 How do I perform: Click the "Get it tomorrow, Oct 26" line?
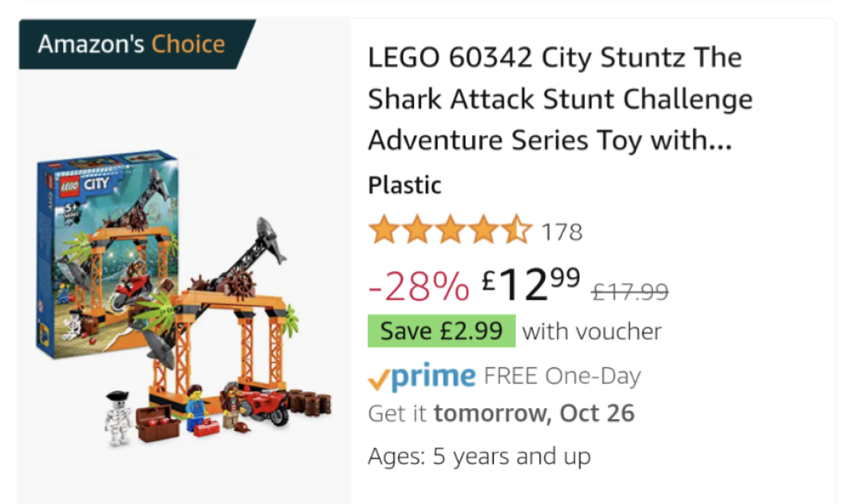(501, 413)
